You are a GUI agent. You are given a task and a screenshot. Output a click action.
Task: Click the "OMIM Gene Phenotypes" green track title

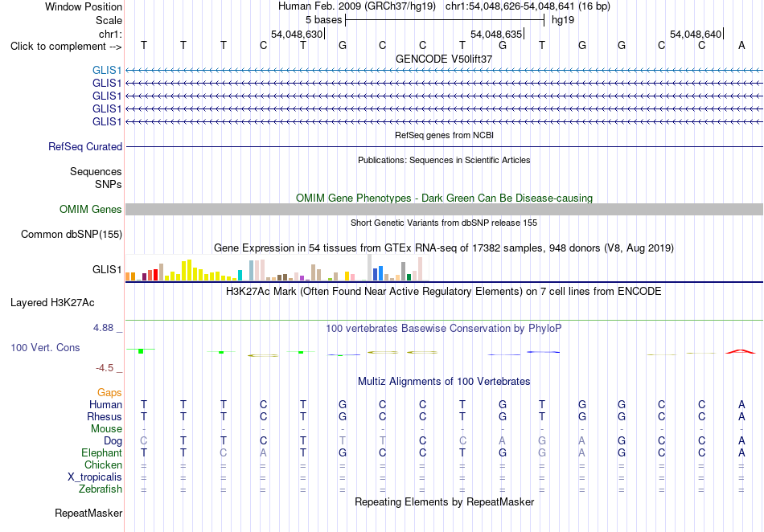point(444,198)
